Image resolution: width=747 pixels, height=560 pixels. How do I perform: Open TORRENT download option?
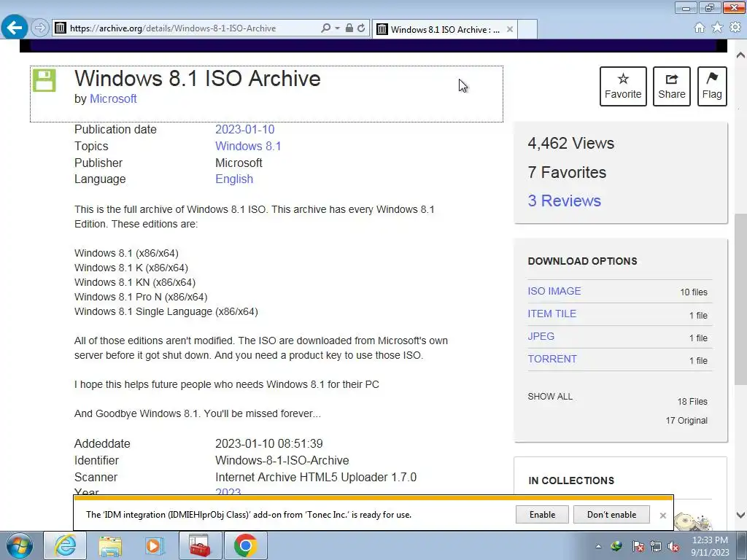pos(552,359)
